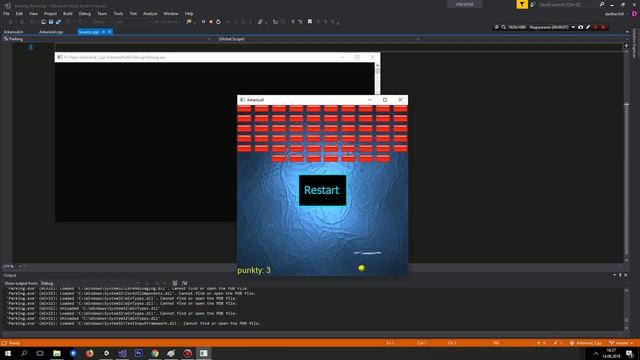Click the Save All icon in toolbar
Viewport: 640px width, 360px height.
point(58,22)
